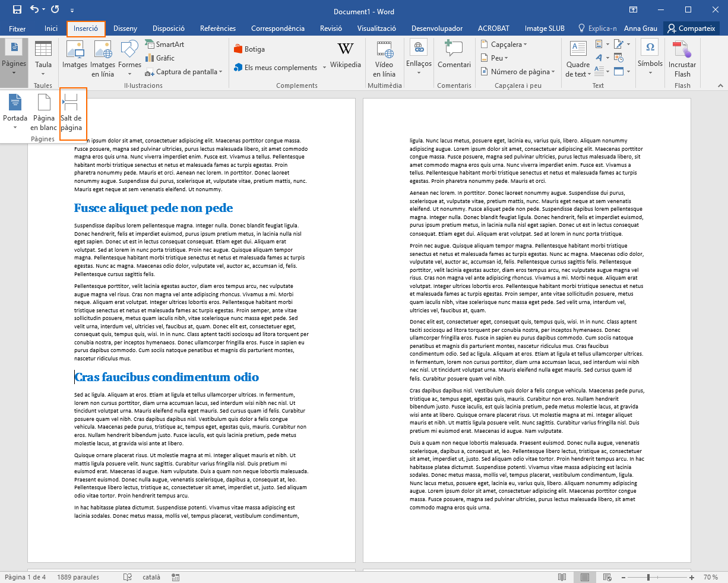Click the Comentari icon to add a comment

click(454, 56)
